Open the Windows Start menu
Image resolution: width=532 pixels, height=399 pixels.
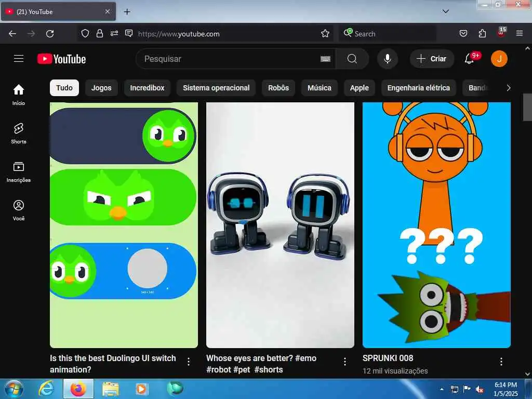click(x=14, y=389)
